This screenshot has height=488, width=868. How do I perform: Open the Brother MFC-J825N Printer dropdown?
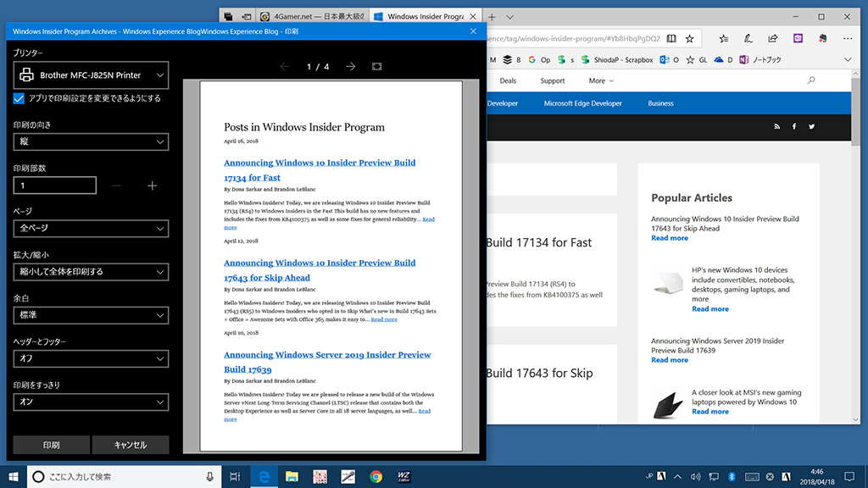(x=91, y=75)
